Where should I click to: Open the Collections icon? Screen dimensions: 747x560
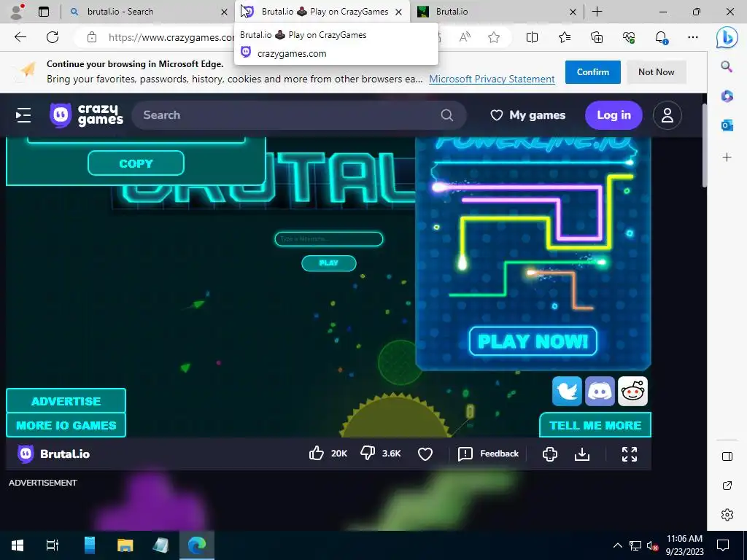coord(597,37)
